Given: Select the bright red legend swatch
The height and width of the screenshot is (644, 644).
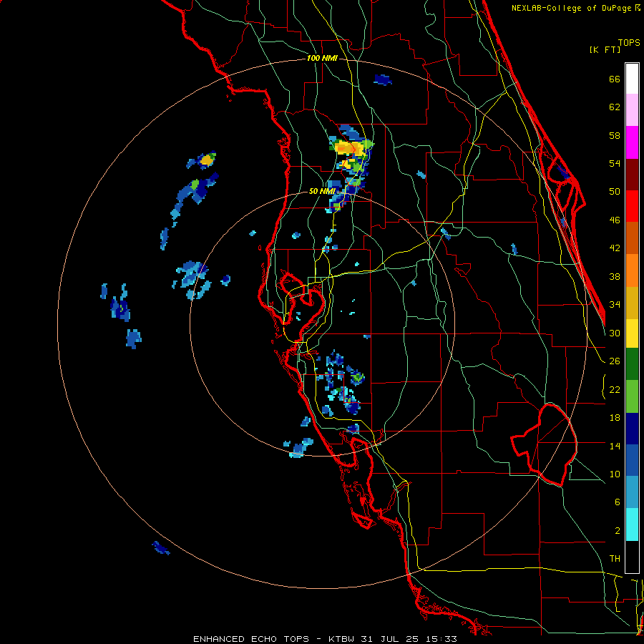Looking at the screenshot, I should (632, 206).
